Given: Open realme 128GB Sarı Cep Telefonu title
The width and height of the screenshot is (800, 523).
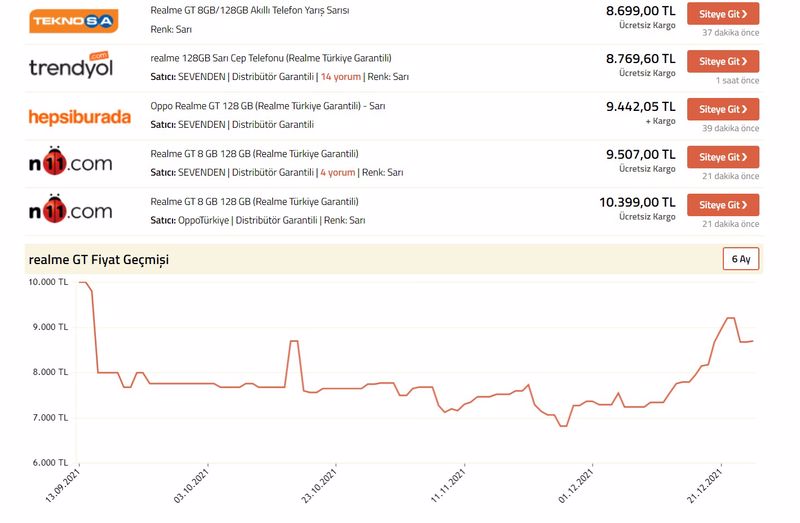Looking at the screenshot, I should [270, 58].
